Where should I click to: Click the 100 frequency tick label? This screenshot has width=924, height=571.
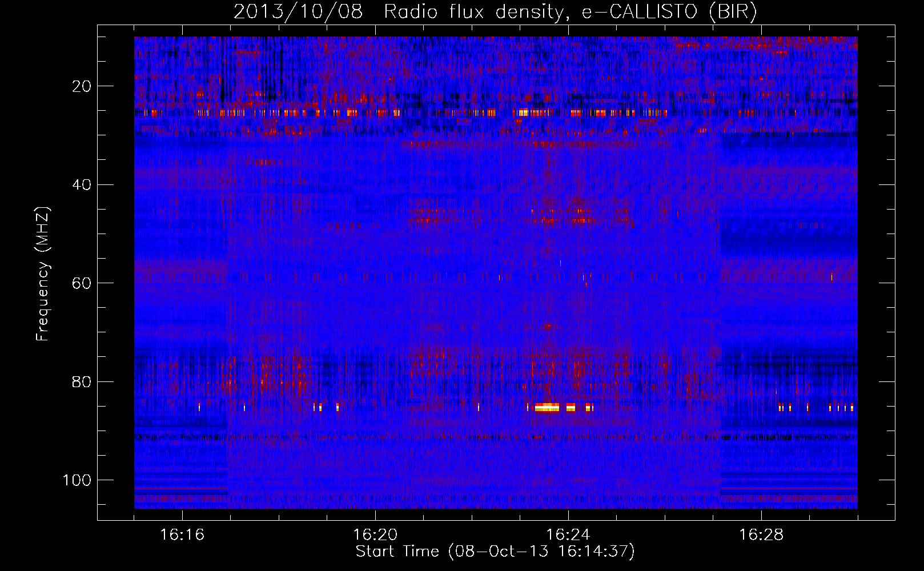click(77, 480)
